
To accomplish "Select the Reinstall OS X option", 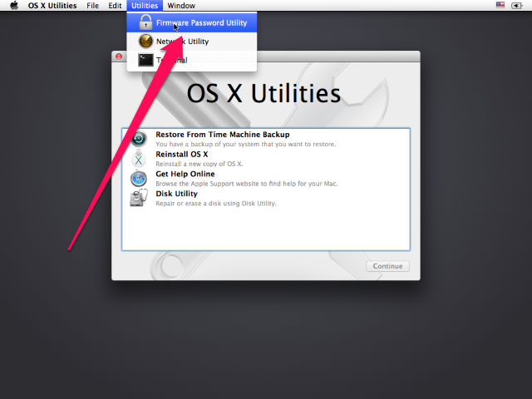I will tap(266, 159).
